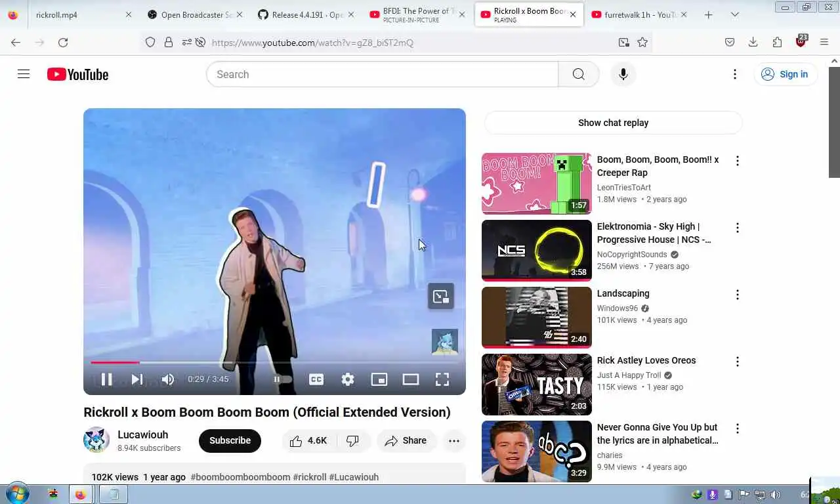
Task: Open the Landscaping video thumbnail
Action: coord(537,318)
